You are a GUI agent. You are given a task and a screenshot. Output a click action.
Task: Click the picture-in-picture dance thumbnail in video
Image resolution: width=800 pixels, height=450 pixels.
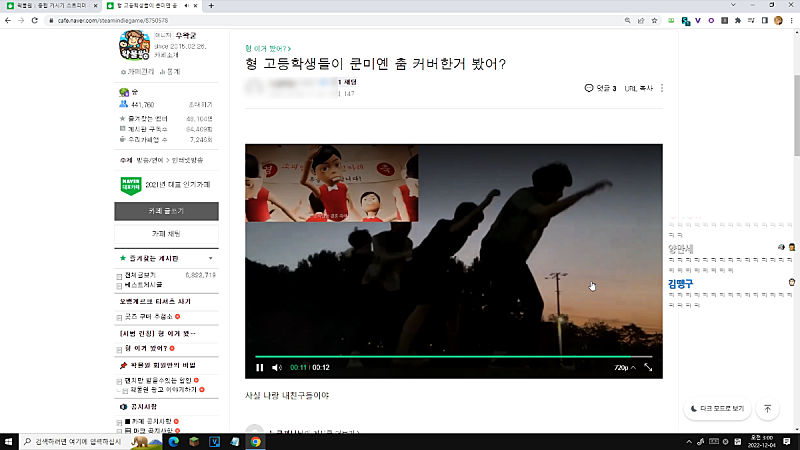click(x=332, y=183)
